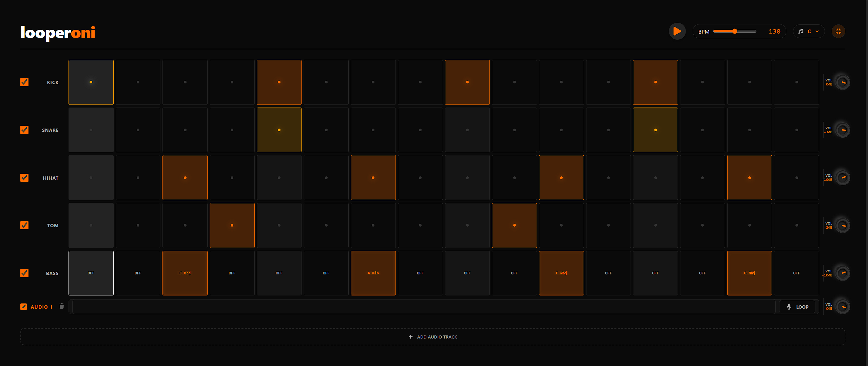Adjust the BASS track volume knob
The image size is (868, 366).
pyautogui.click(x=843, y=273)
